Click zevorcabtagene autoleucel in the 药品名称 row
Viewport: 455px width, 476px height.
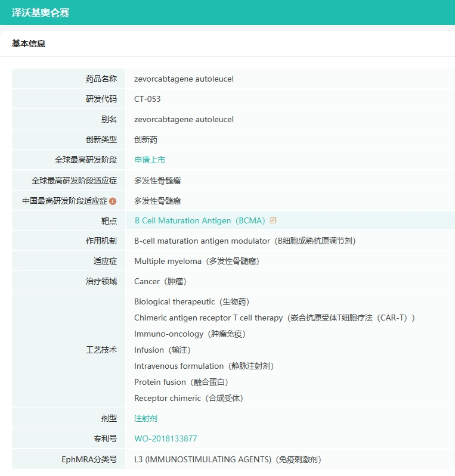point(184,79)
